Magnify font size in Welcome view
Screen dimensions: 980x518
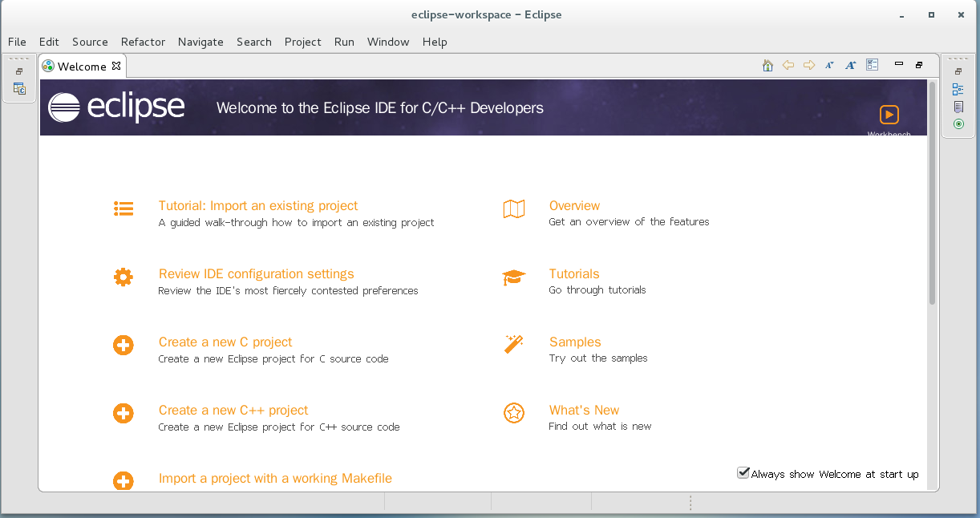851,66
